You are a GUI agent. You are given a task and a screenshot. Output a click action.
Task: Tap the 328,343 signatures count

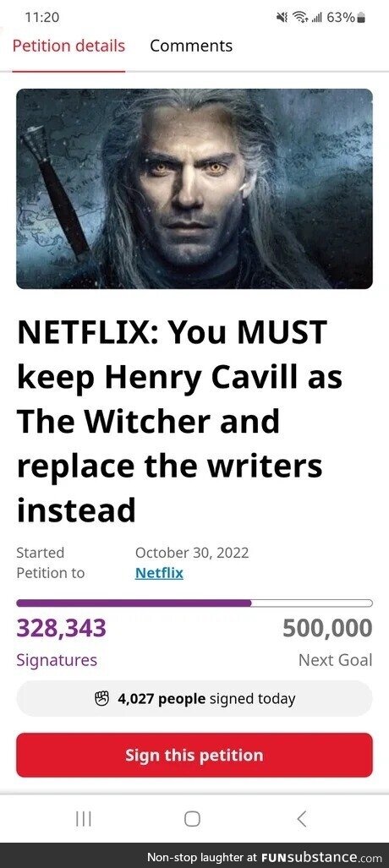pos(62,628)
